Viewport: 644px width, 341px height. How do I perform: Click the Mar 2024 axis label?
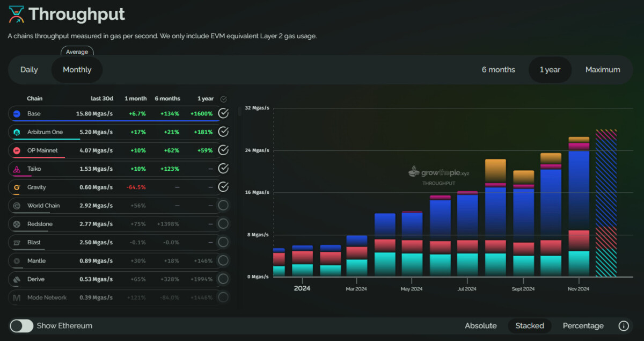click(357, 289)
